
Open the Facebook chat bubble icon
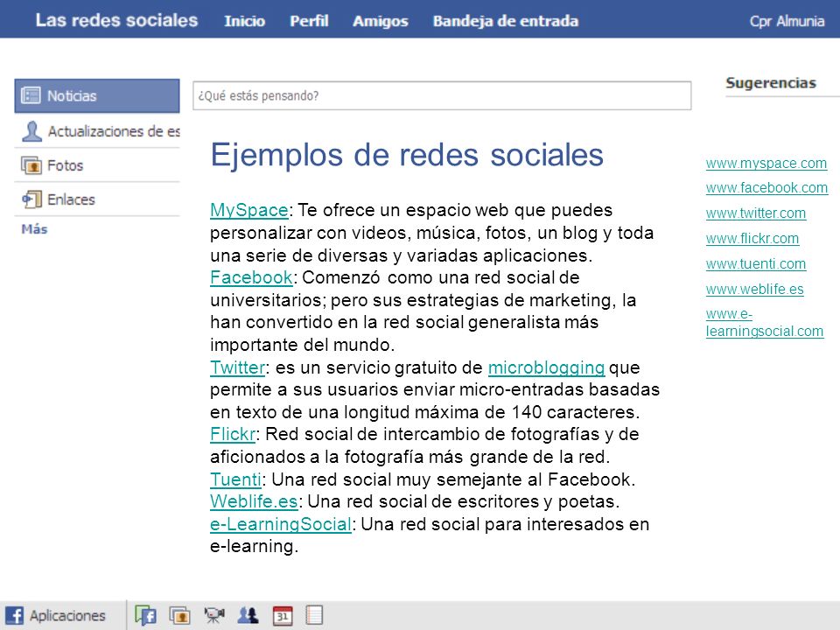tap(146, 615)
